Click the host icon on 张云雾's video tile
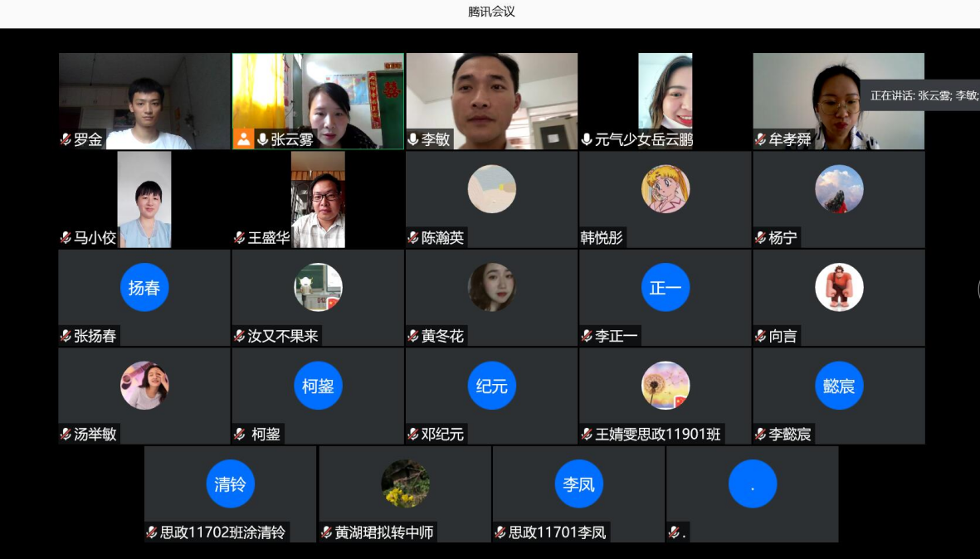The width and height of the screenshot is (980, 559). 243,139
